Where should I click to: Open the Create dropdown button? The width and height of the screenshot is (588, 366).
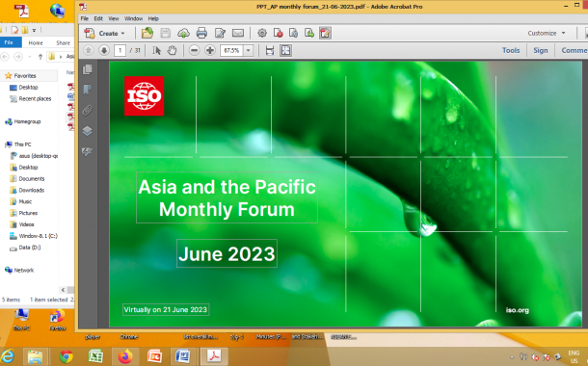click(x=104, y=33)
